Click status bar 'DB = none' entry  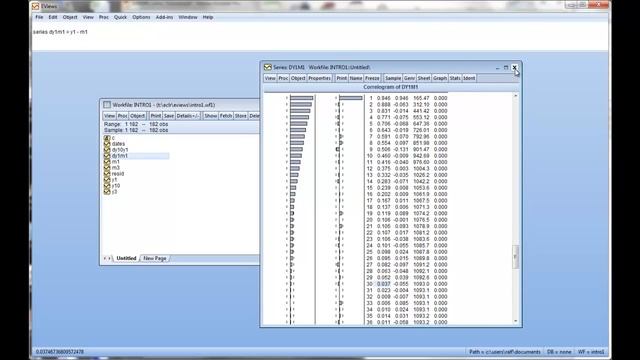(559, 352)
